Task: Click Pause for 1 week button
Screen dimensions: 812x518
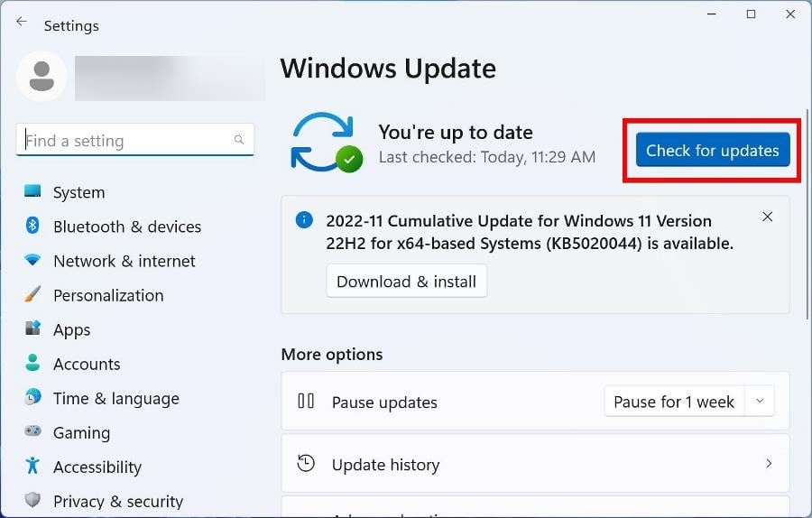Action: click(x=674, y=402)
